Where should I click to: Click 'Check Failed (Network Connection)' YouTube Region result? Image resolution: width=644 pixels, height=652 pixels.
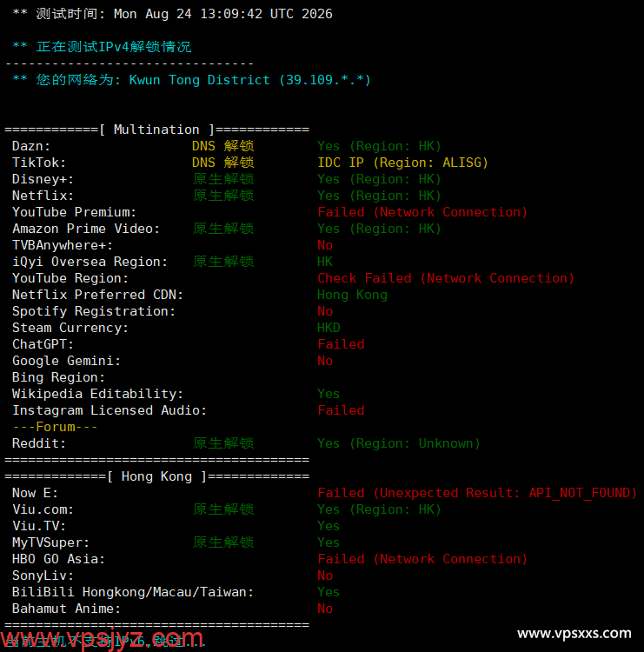(446, 278)
